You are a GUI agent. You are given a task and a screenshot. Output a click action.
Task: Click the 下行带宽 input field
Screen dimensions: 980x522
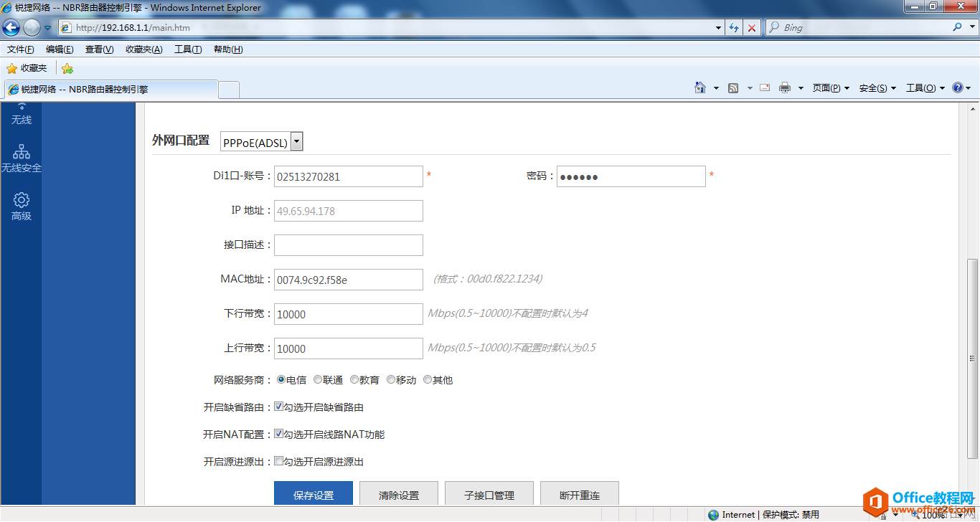349,314
